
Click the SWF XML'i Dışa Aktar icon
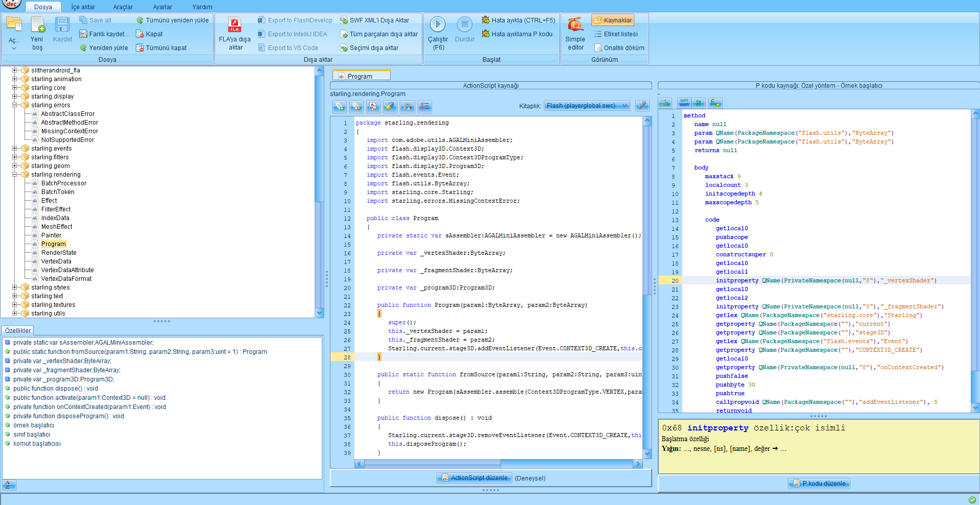click(344, 20)
